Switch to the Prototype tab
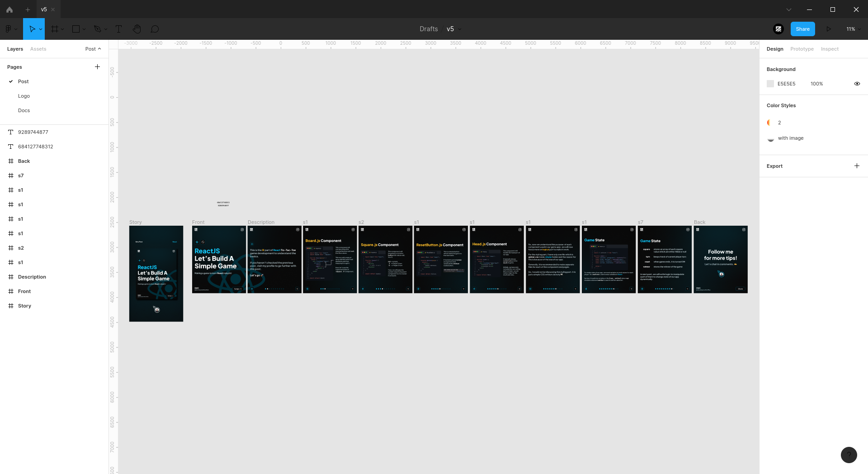This screenshot has width=868, height=474. click(802, 49)
